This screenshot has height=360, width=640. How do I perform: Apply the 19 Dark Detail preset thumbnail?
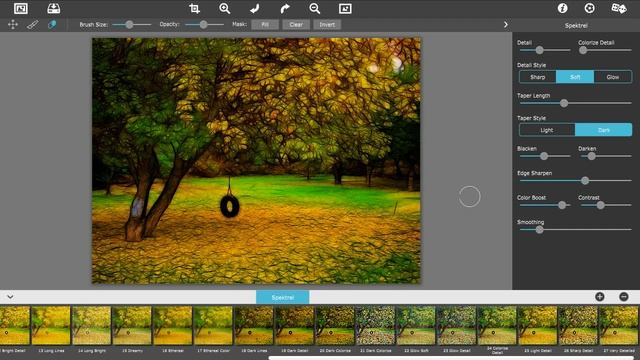(294, 326)
